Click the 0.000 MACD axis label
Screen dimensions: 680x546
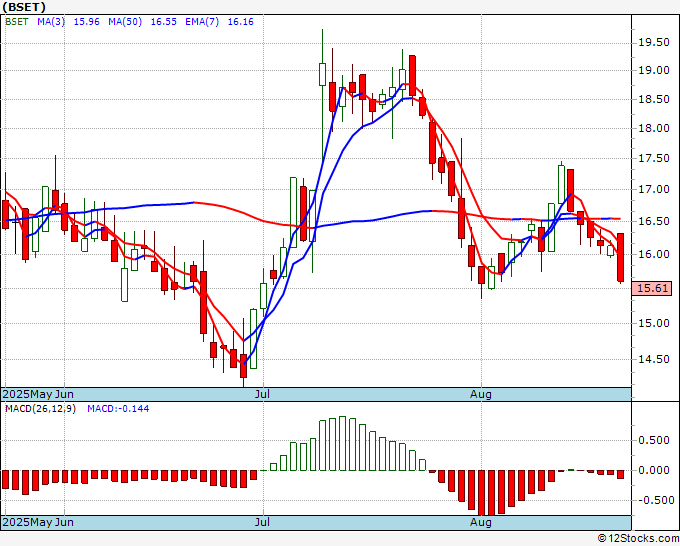tap(654, 470)
